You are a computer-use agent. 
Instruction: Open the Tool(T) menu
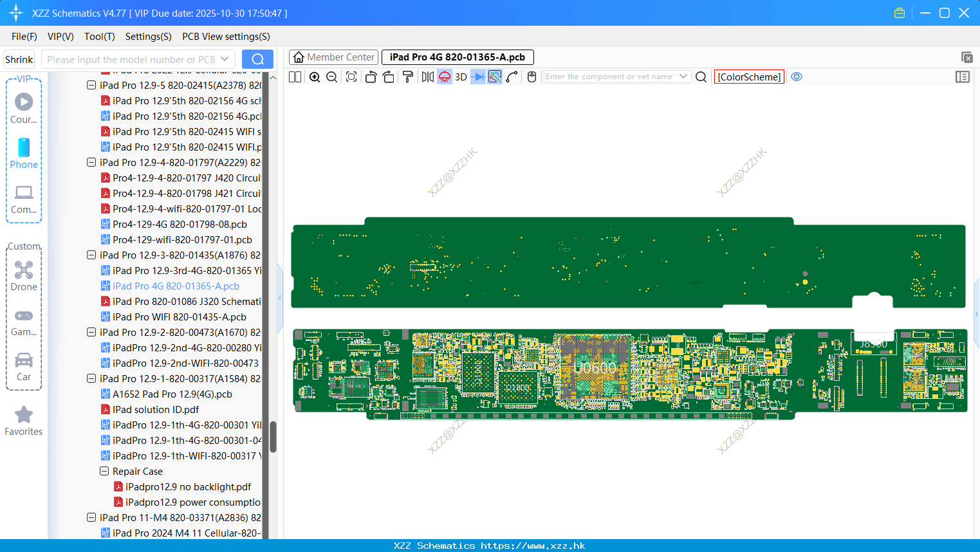point(100,37)
